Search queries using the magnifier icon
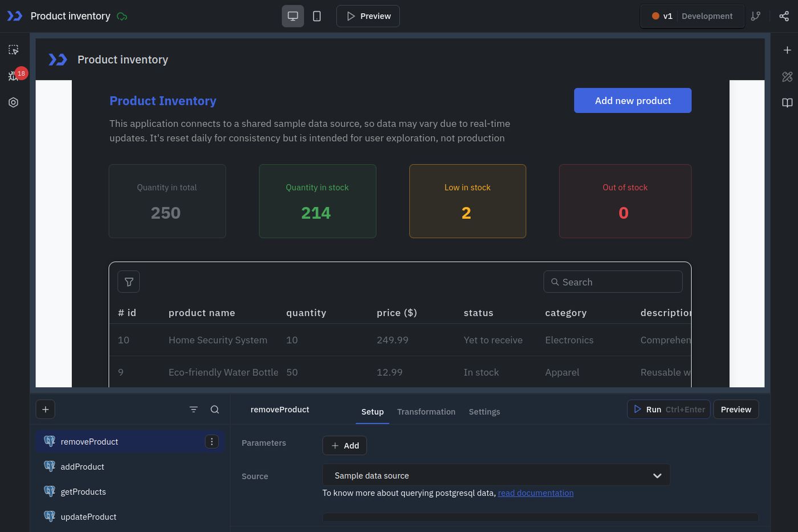 pos(215,410)
